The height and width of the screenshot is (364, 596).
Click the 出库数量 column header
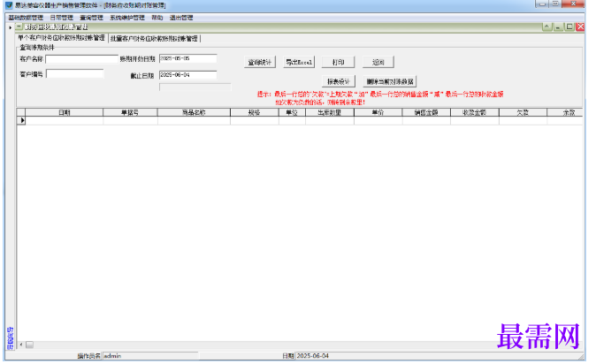pos(330,112)
